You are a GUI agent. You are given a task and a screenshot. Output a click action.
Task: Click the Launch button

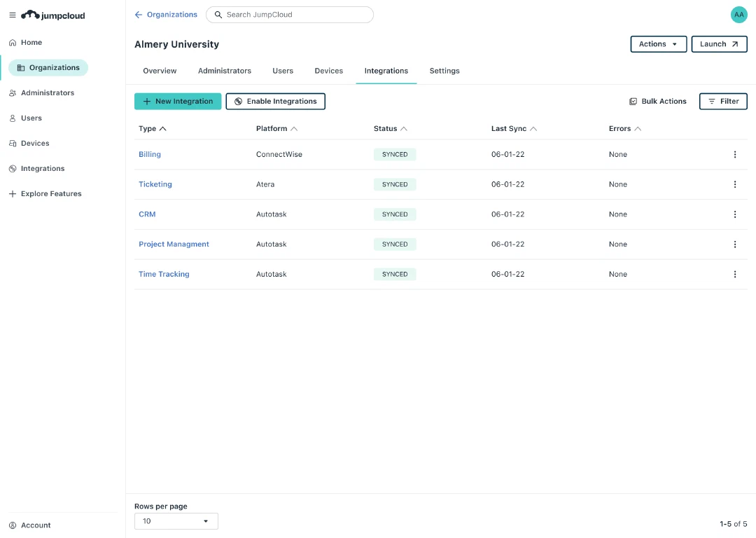pyautogui.click(x=720, y=44)
